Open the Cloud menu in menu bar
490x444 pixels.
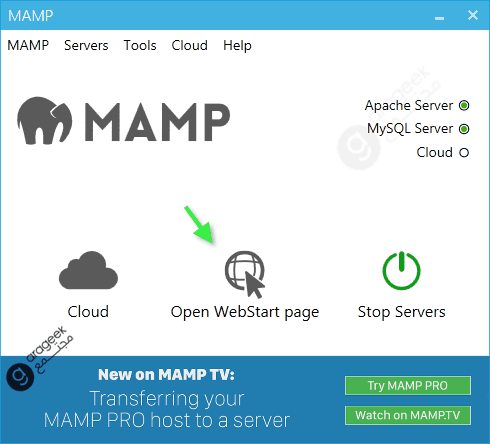tap(189, 45)
